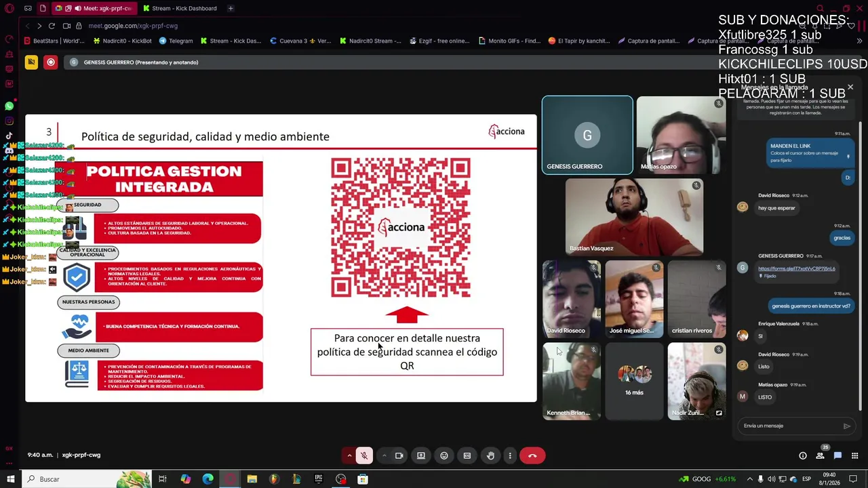Go forward in browser history
868x488 pixels.
[39, 26]
